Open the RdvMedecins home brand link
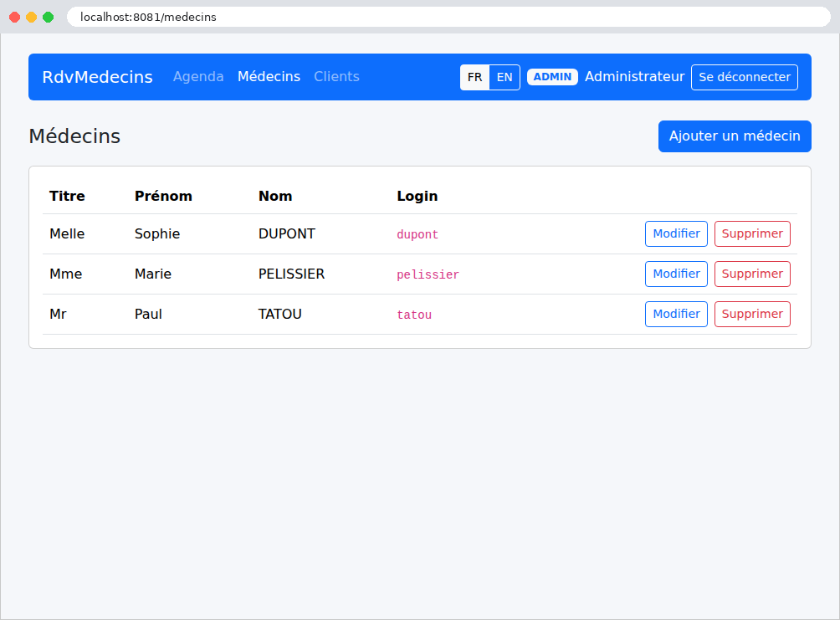The height and width of the screenshot is (620, 840). point(98,77)
